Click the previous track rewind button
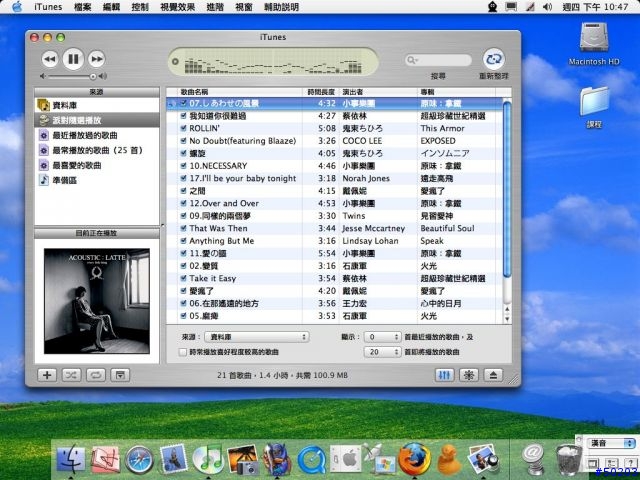The height and width of the screenshot is (480, 640). click(49, 59)
